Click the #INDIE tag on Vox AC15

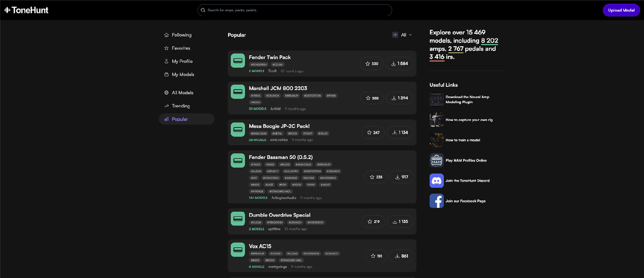[255, 260]
